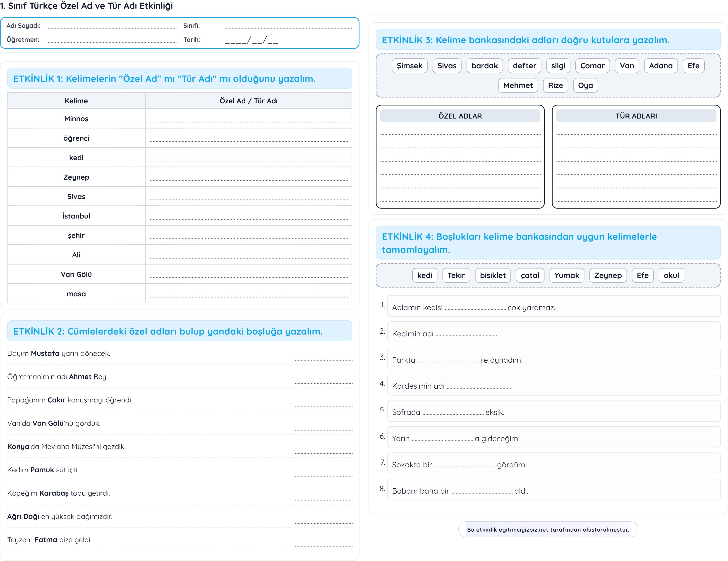The width and height of the screenshot is (728, 561).
Task: Select the Şimşek word chip
Action: click(x=409, y=66)
